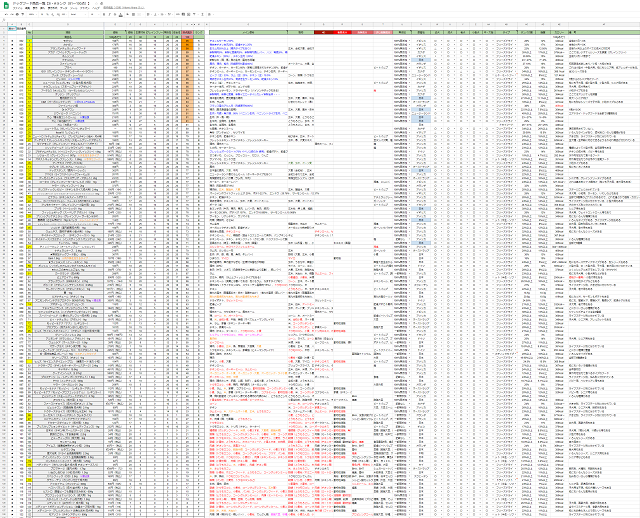The width and height of the screenshot is (640, 518).
Task: Click the Print icon in toolbar
Action: coord(18,14)
